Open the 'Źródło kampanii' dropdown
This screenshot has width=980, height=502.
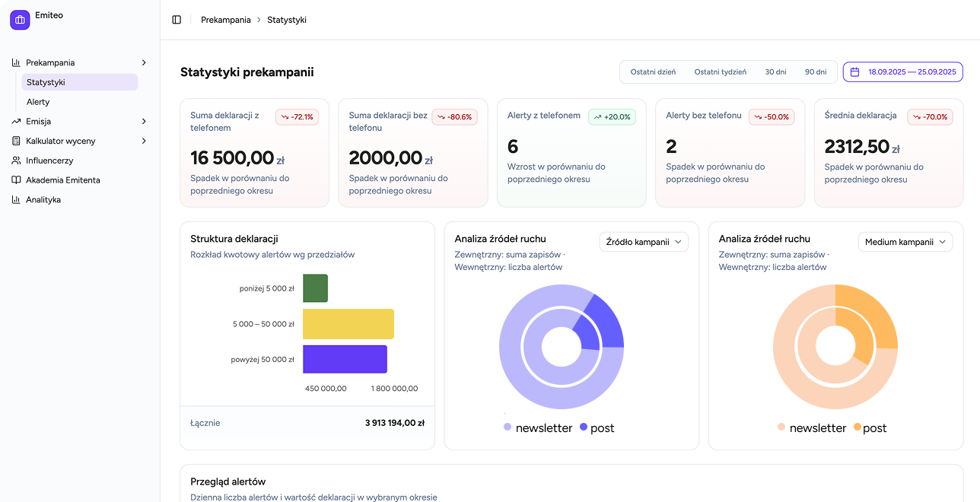tap(643, 242)
